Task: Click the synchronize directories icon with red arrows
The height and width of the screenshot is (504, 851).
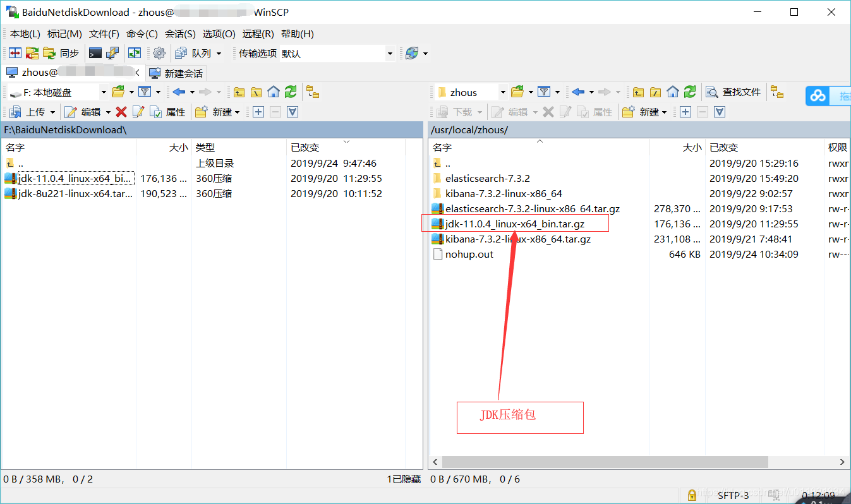Action: (x=32, y=54)
